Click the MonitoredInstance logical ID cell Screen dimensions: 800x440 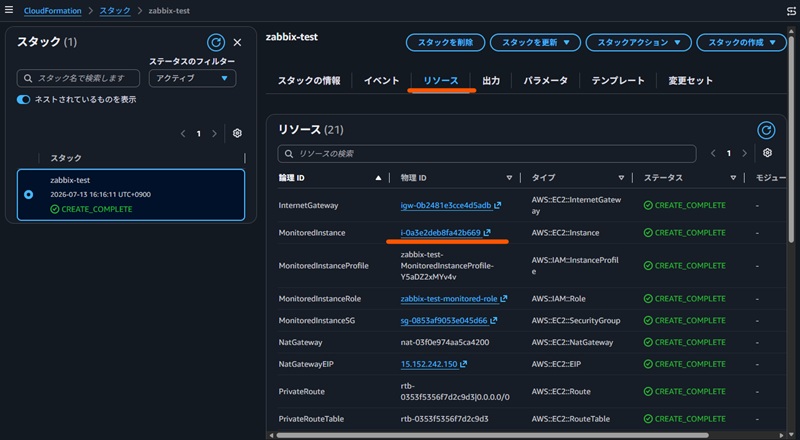(x=312, y=233)
